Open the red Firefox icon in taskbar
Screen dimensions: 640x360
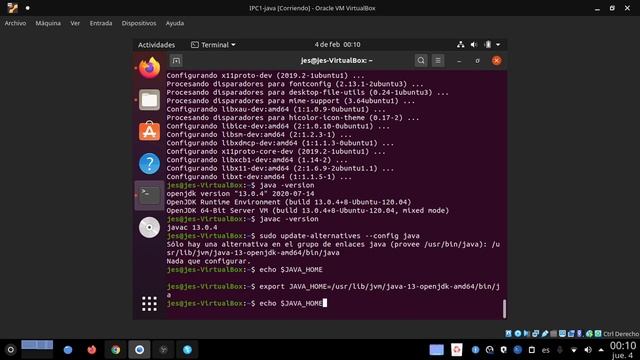(x=92, y=349)
